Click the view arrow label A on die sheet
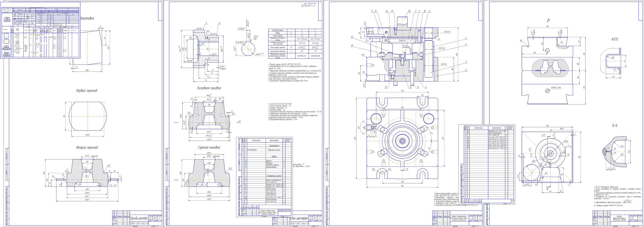 tap(549, 20)
